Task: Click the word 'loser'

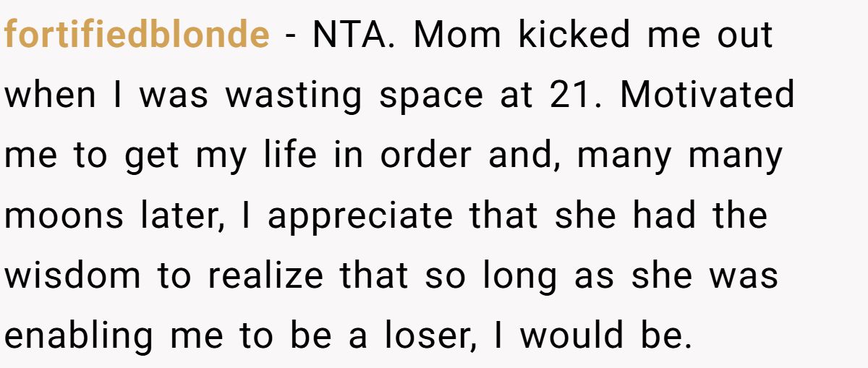Action: tap(427, 336)
